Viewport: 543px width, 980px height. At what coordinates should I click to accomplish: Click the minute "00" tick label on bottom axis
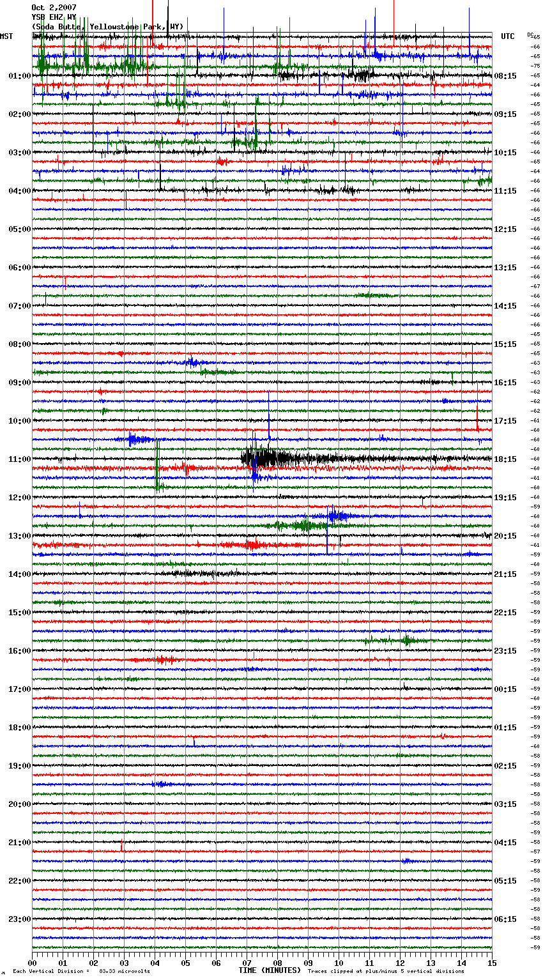click(33, 962)
